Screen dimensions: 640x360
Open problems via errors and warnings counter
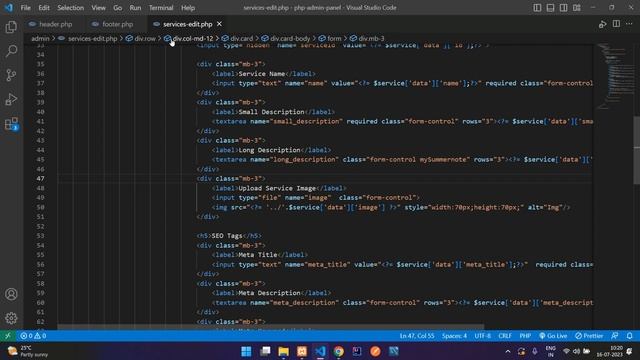click(33, 336)
